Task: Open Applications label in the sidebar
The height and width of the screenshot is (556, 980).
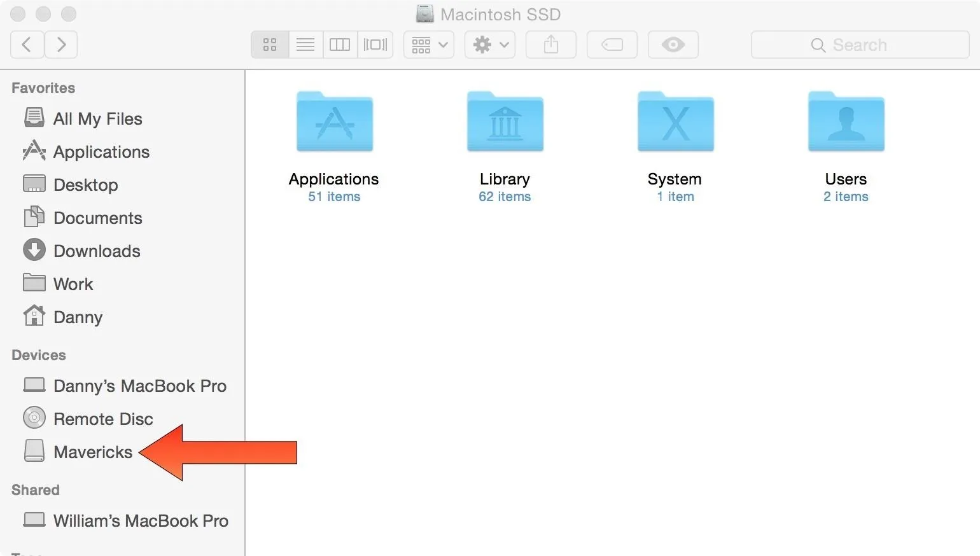Action: click(x=102, y=152)
